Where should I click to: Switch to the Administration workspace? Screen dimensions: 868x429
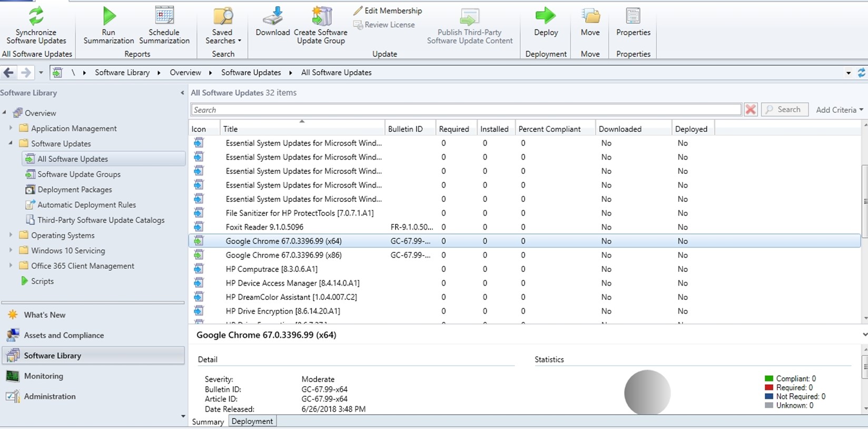point(50,396)
